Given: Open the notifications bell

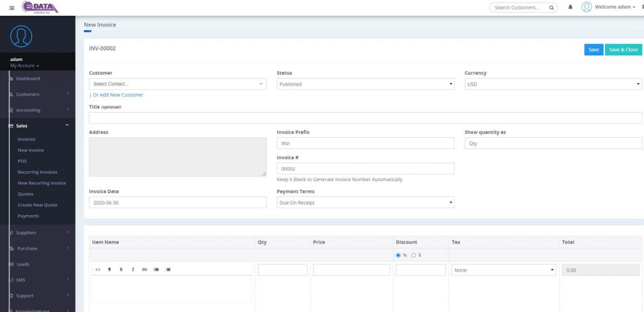Looking at the screenshot, I should point(570,8).
